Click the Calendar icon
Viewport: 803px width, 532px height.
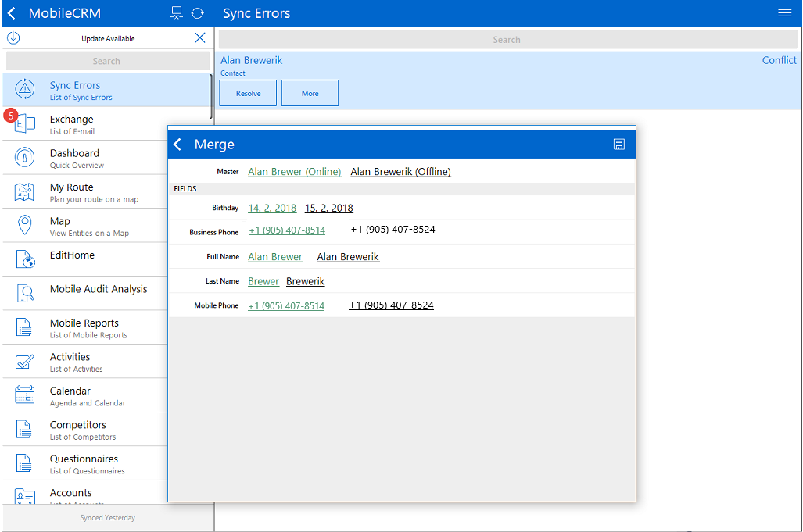click(x=24, y=395)
